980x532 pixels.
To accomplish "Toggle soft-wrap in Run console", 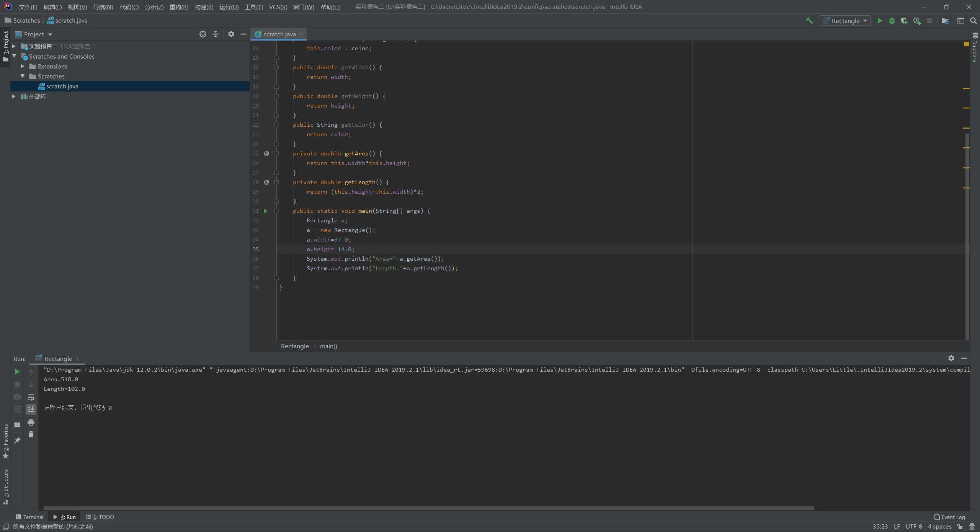I will (31, 397).
